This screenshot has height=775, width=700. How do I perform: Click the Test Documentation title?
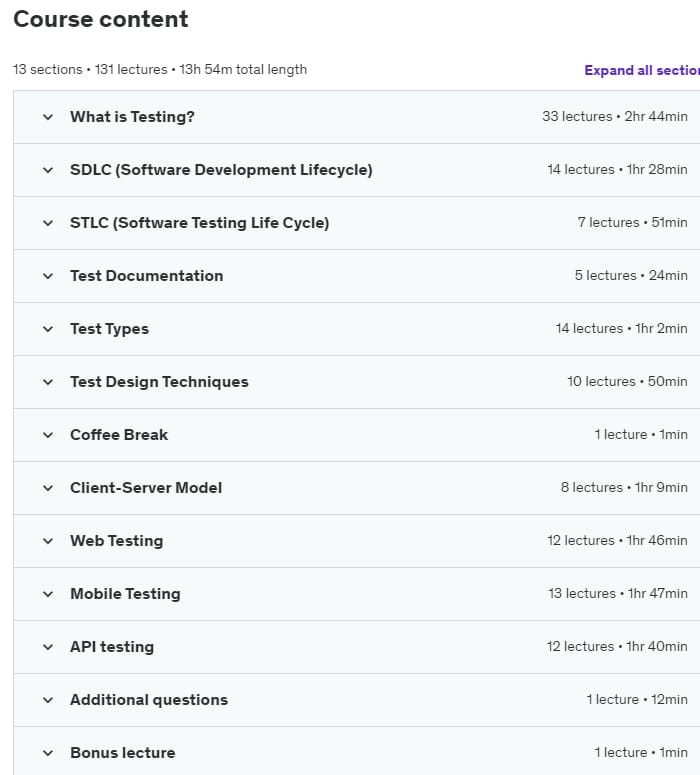(x=146, y=276)
